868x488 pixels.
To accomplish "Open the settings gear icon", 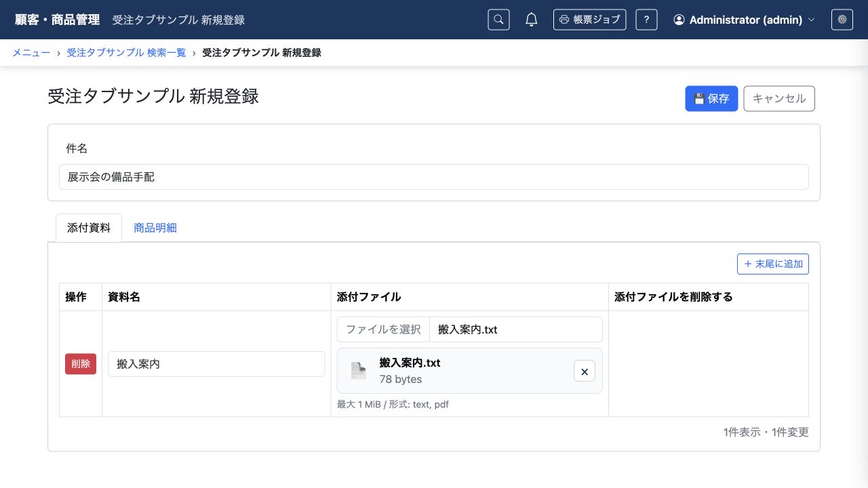I will pyautogui.click(x=842, y=20).
